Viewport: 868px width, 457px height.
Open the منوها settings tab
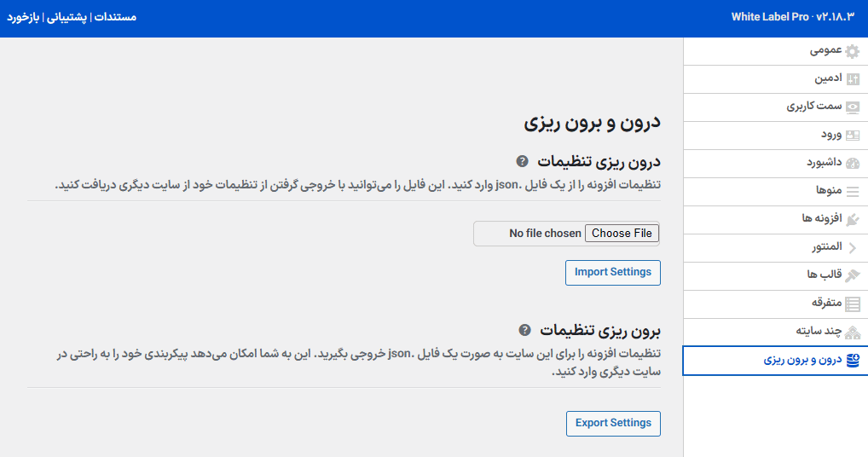(x=828, y=191)
